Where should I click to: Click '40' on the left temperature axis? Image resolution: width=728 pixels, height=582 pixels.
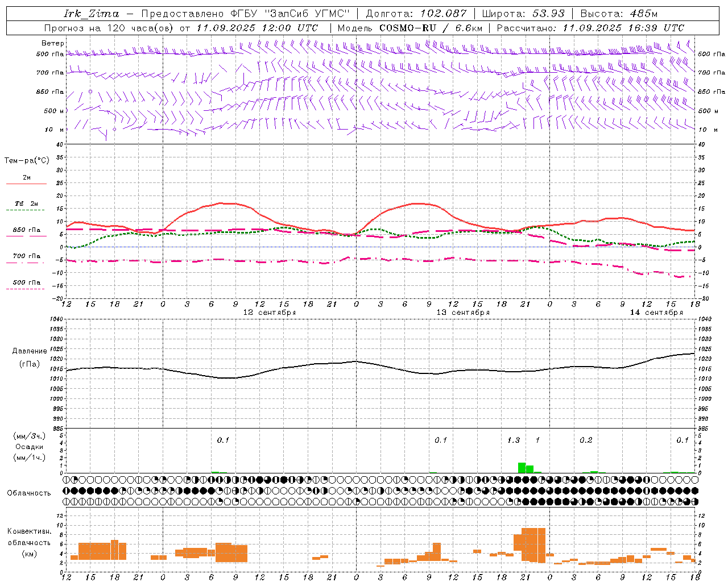click(x=60, y=144)
